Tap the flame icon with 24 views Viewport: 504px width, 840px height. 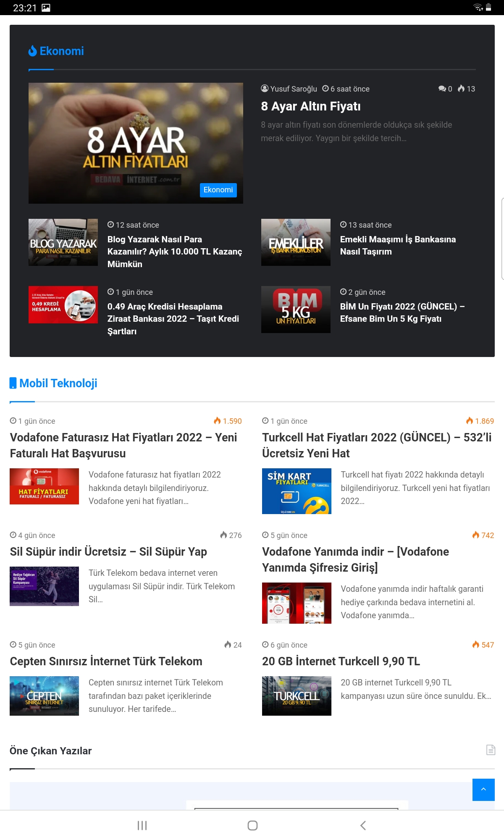tap(228, 644)
